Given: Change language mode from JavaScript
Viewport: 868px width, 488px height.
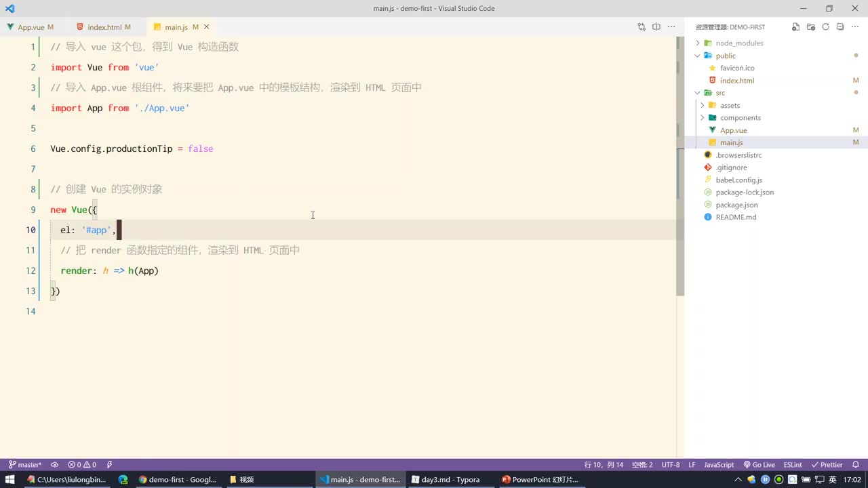Looking at the screenshot, I should pos(719,465).
